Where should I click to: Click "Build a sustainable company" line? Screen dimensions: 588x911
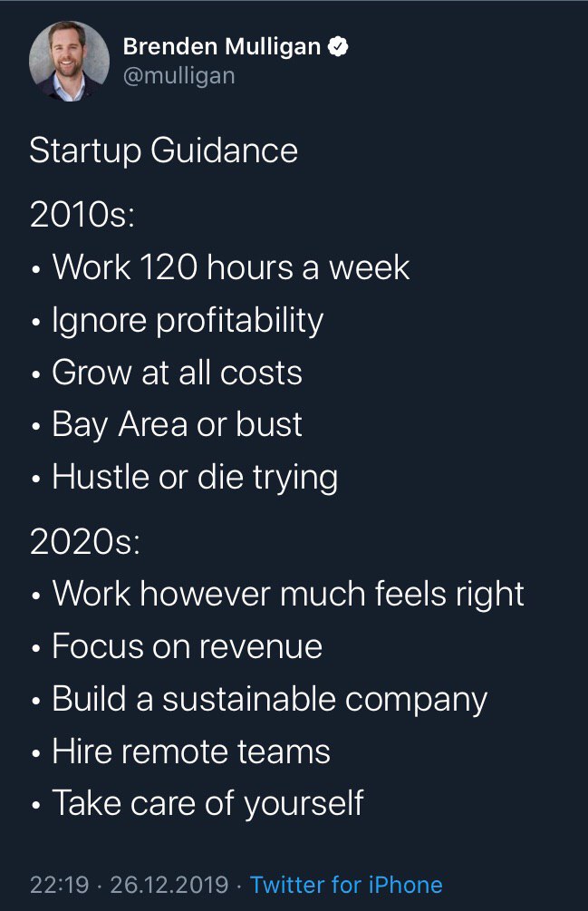(269, 699)
